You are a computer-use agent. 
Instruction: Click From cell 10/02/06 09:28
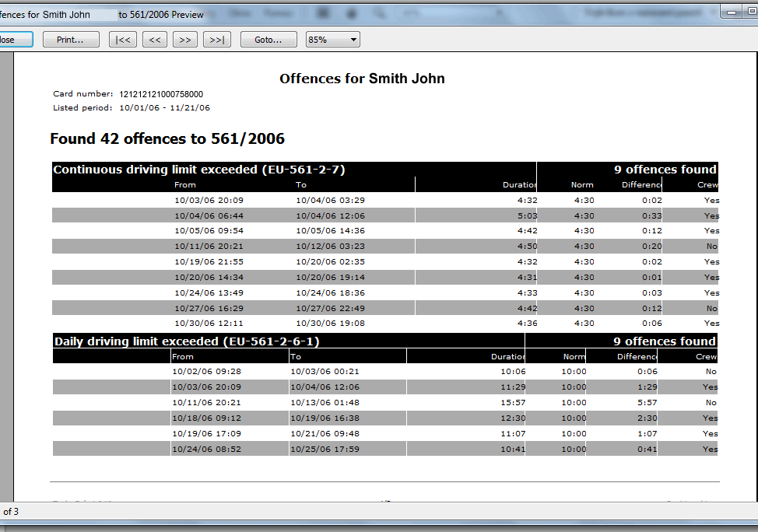(x=206, y=371)
